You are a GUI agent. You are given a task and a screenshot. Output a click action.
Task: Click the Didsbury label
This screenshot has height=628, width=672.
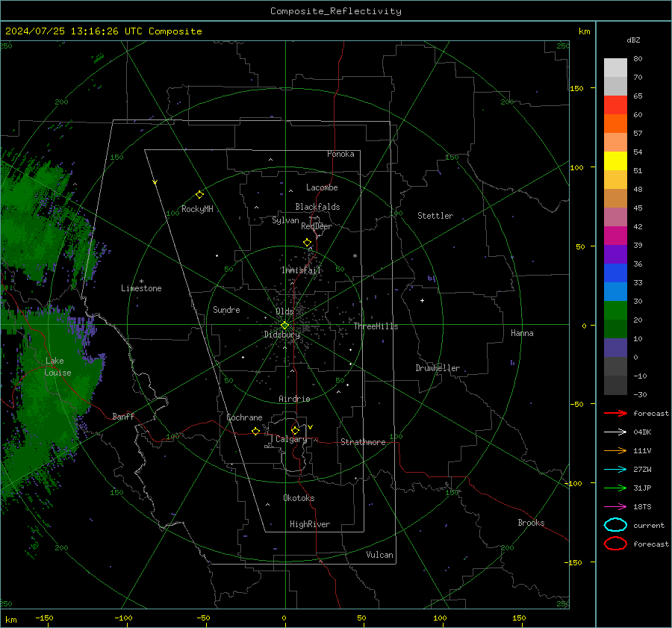(x=282, y=335)
